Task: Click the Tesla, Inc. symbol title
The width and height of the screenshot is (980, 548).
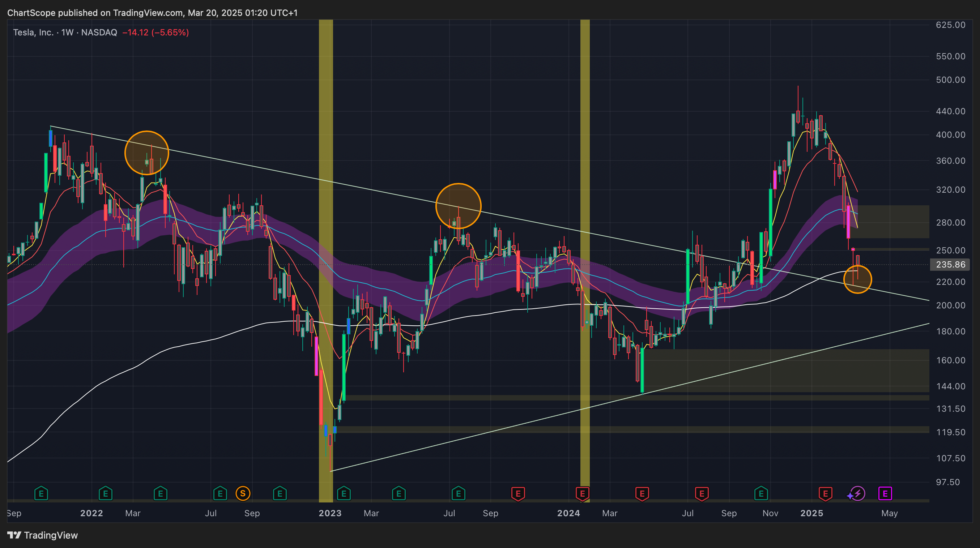Action: click(33, 32)
